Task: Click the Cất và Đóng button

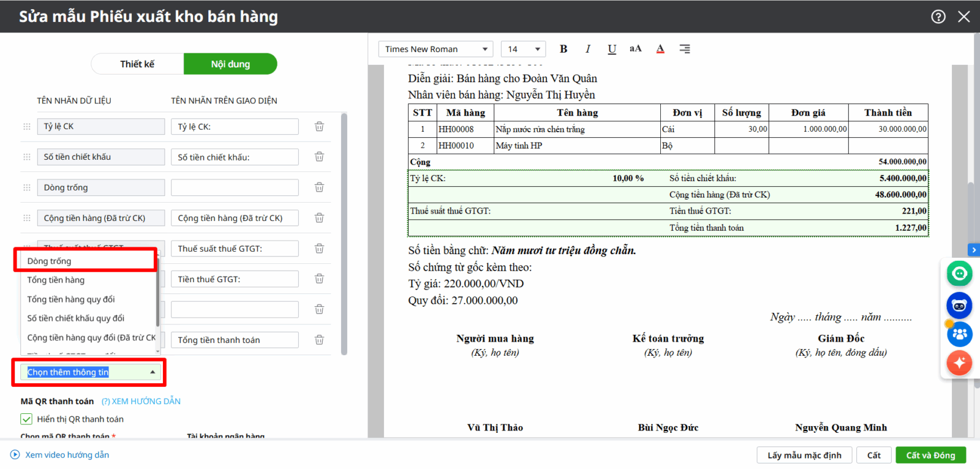Action: click(930, 455)
